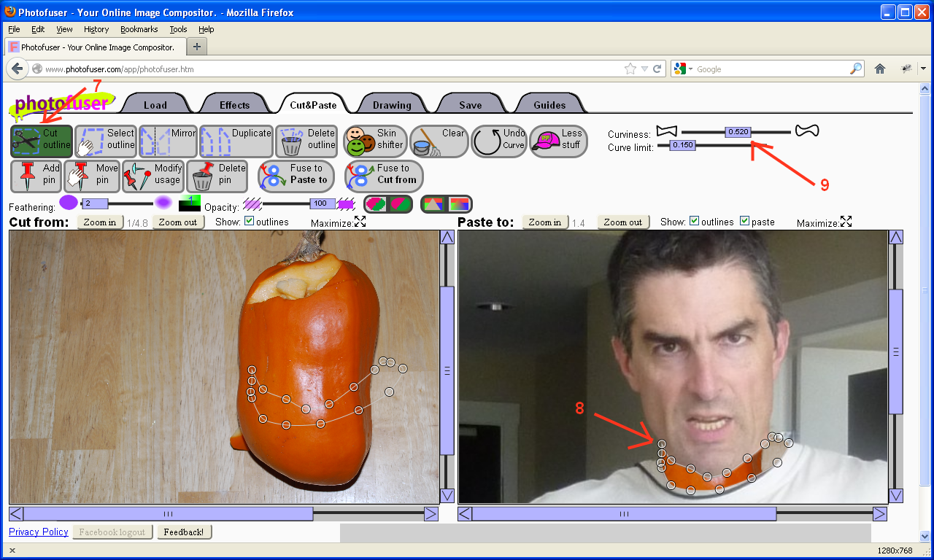This screenshot has height=560, width=934.
Task: Open the Bookmarks menu
Action: tap(139, 29)
